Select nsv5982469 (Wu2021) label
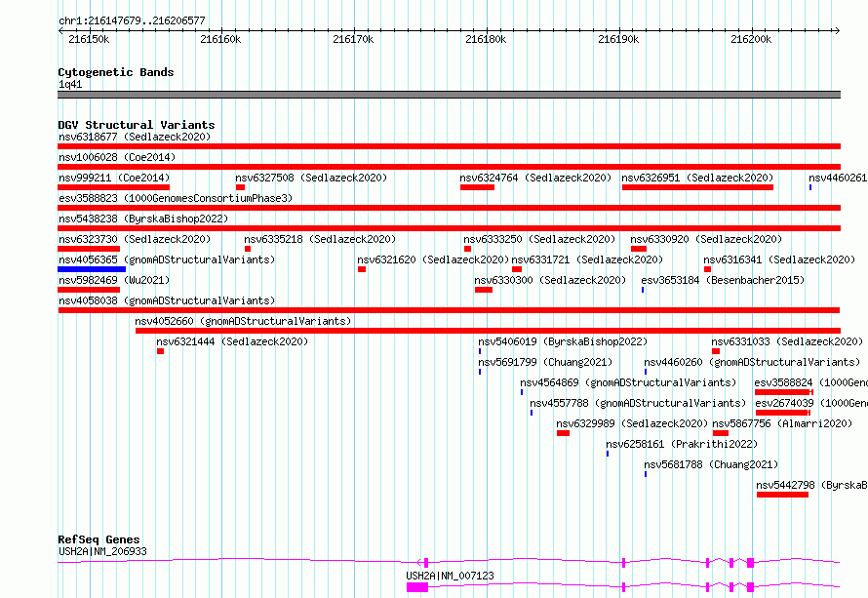 [114, 280]
